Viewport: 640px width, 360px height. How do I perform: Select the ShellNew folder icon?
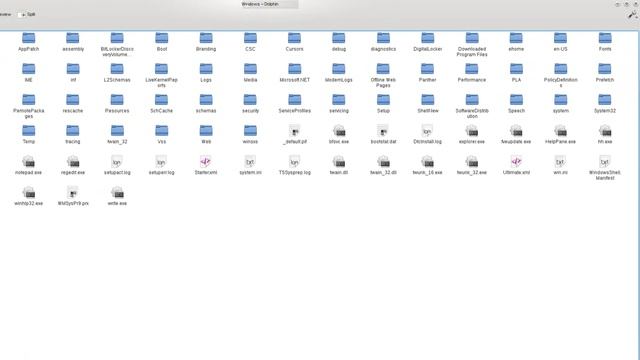[427, 100]
